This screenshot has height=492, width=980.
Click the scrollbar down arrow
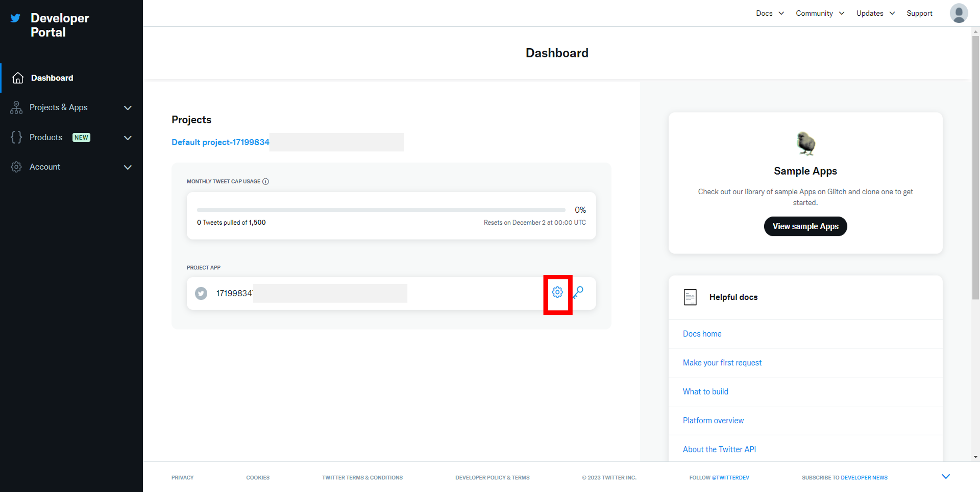click(x=975, y=457)
